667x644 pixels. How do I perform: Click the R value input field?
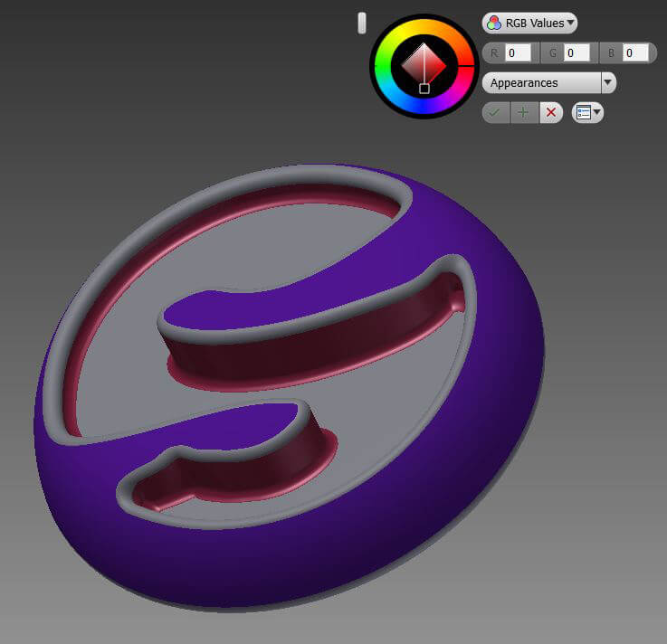pos(518,53)
